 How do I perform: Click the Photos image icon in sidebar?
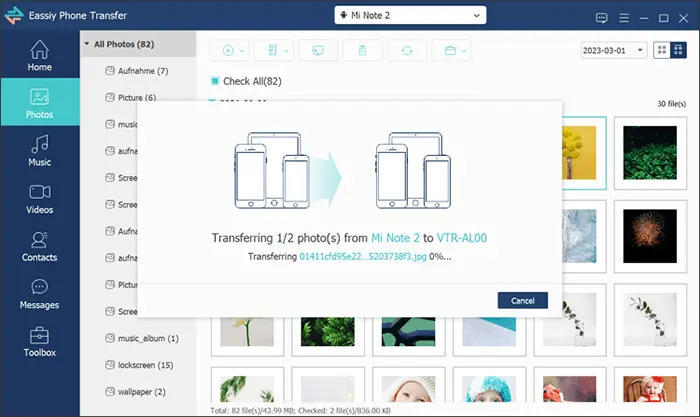(x=40, y=97)
